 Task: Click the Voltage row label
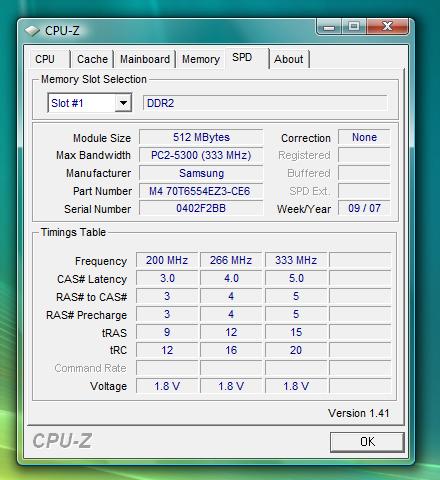(x=109, y=386)
